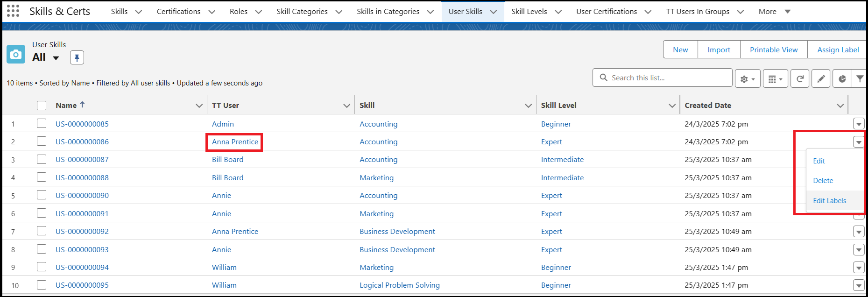Viewport: 868px width, 297px height.
Task: Open the table display options icon
Action: pos(775,78)
